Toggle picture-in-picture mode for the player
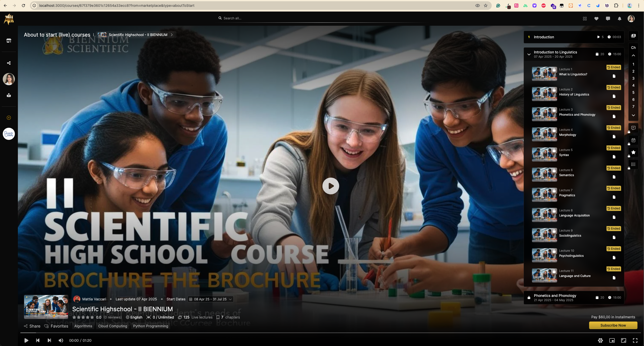This screenshot has width=644, height=346. coord(612,340)
